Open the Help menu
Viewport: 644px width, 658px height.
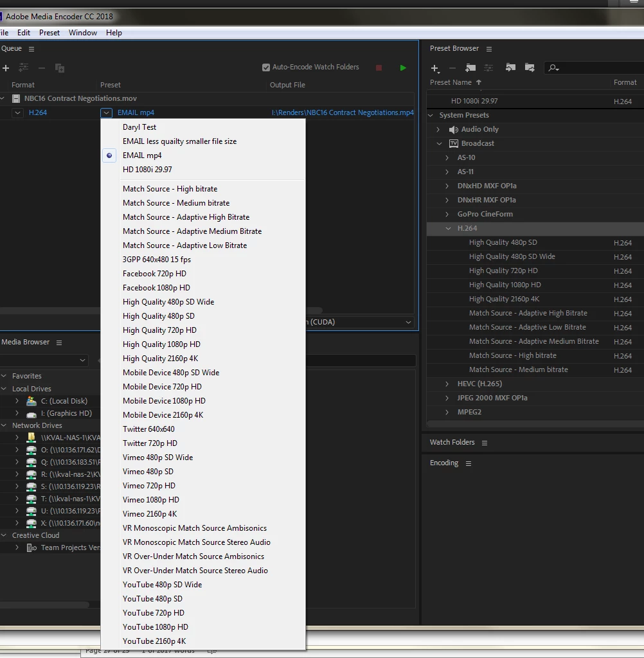pos(114,33)
